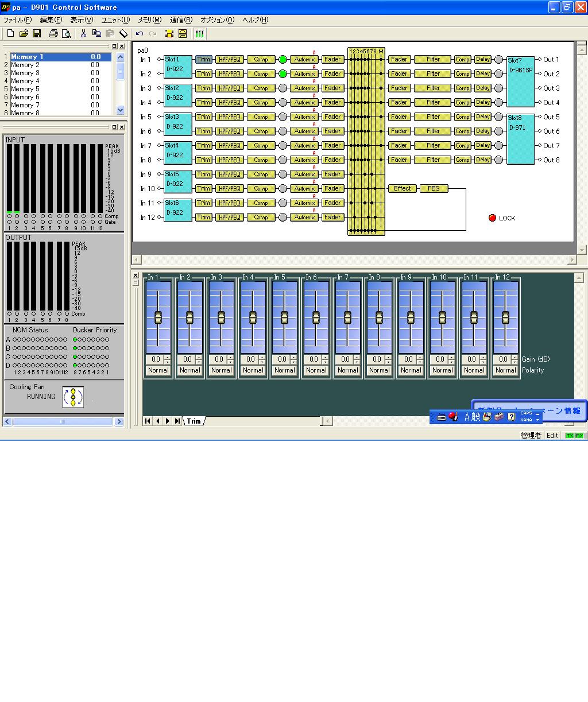This screenshot has height=702, width=588.
Task: Adjust In 6 gain spinner arrows
Action: 325,359
